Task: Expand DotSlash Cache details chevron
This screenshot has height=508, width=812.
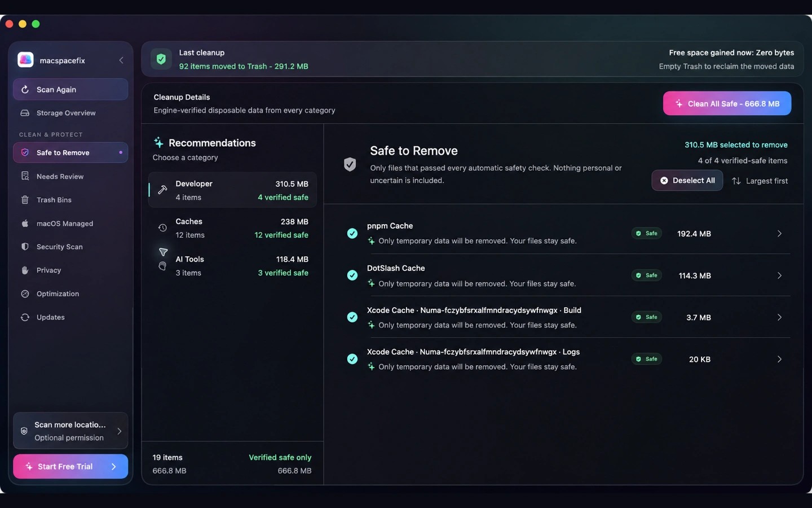Action: (779, 275)
